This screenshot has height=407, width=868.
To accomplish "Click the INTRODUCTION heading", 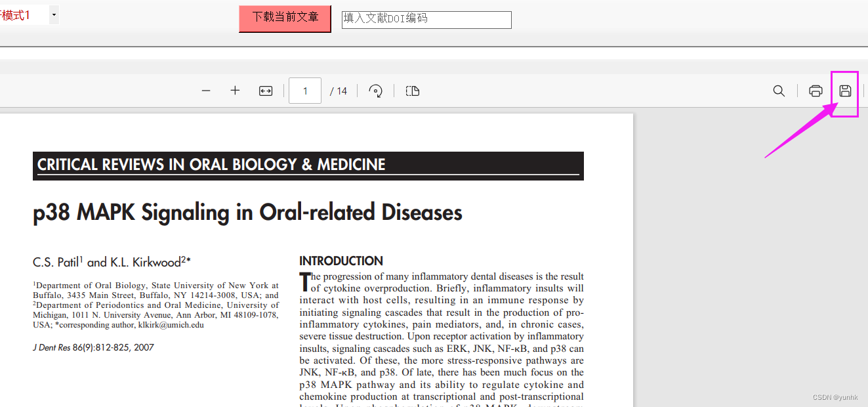I will point(341,261).
